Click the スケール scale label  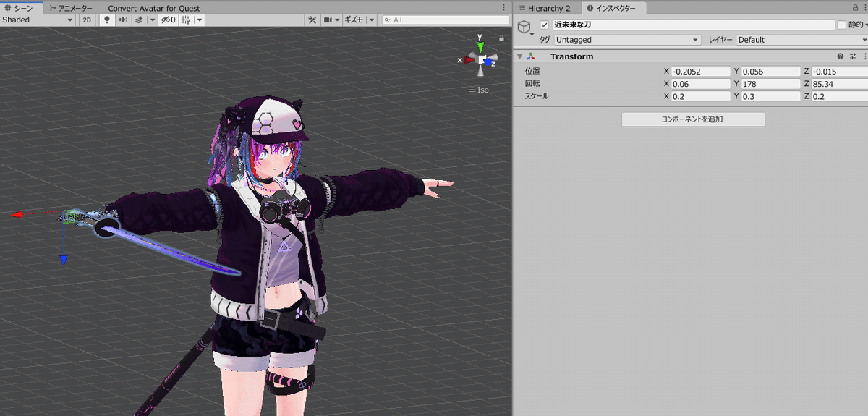coord(537,96)
